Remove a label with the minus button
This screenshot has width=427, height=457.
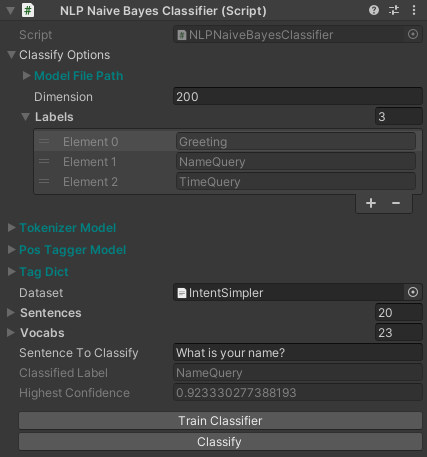pyautogui.click(x=396, y=203)
